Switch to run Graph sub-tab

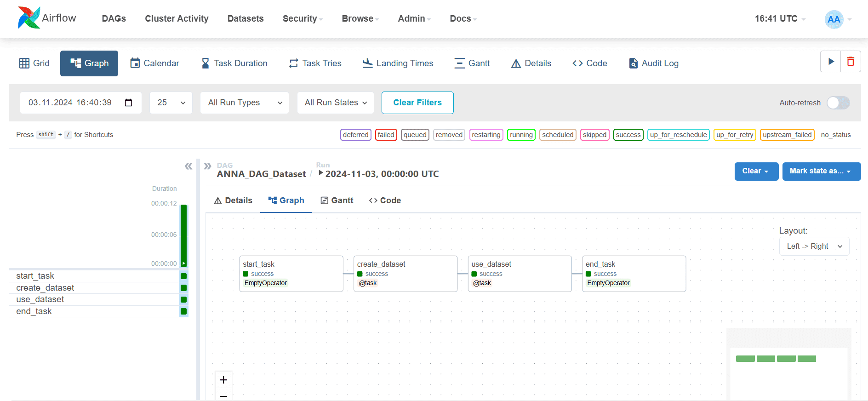point(286,200)
